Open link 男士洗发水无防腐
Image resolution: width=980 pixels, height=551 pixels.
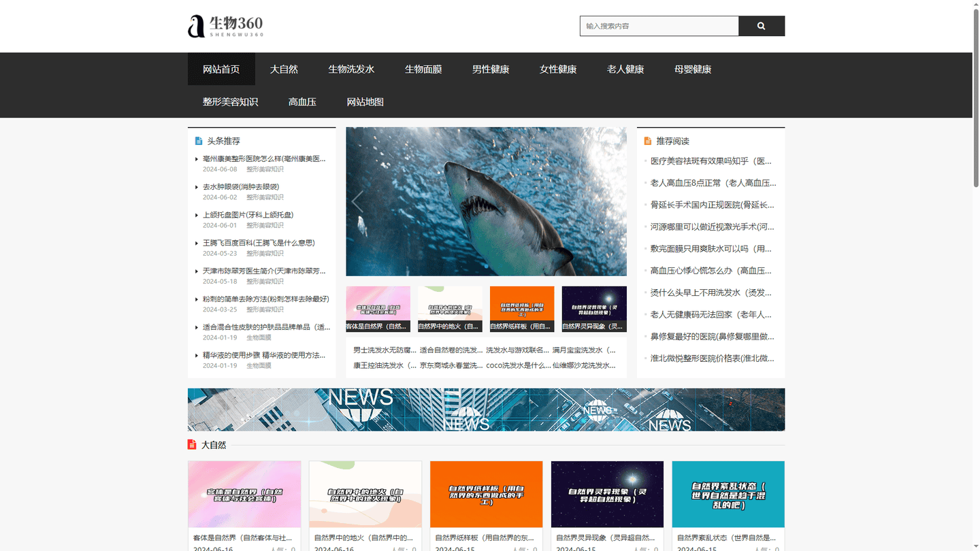[x=385, y=350]
